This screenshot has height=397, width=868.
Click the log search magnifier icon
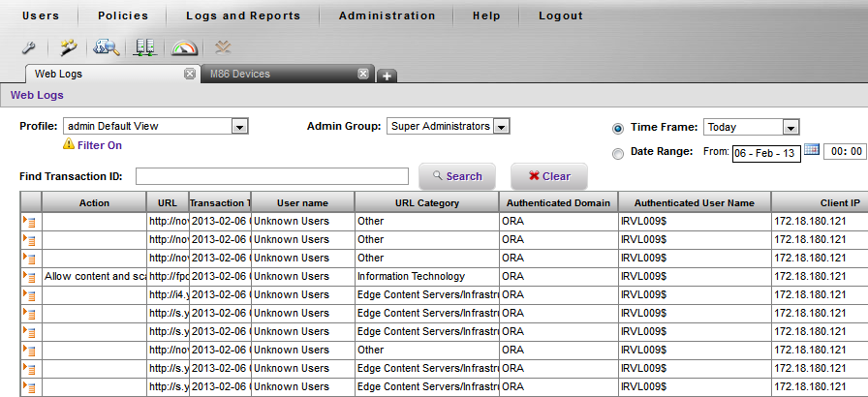point(106,47)
